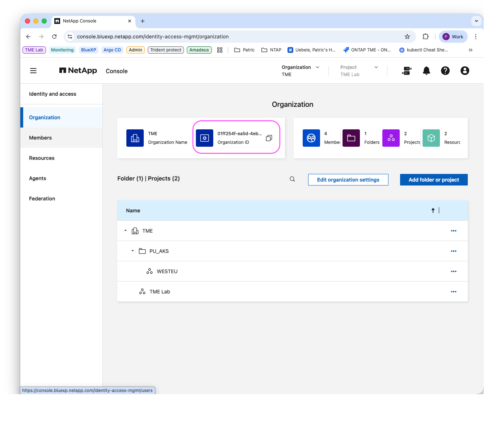The height and width of the screenshot is (421, 504).
Task: Go to Resources in the sidebar
Action: tap(62, 158)
